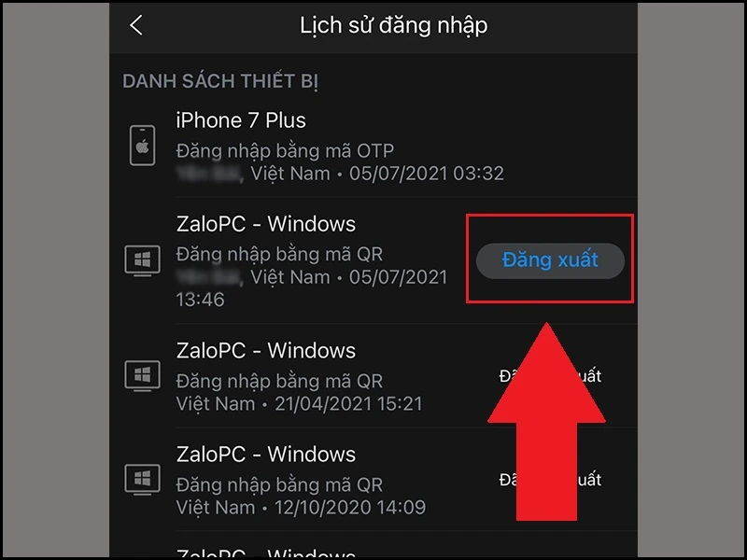Tap the iPhone login date 05/07/2021 03:32
The height and width of the screenshot is (560, 747).
(427, 174)
